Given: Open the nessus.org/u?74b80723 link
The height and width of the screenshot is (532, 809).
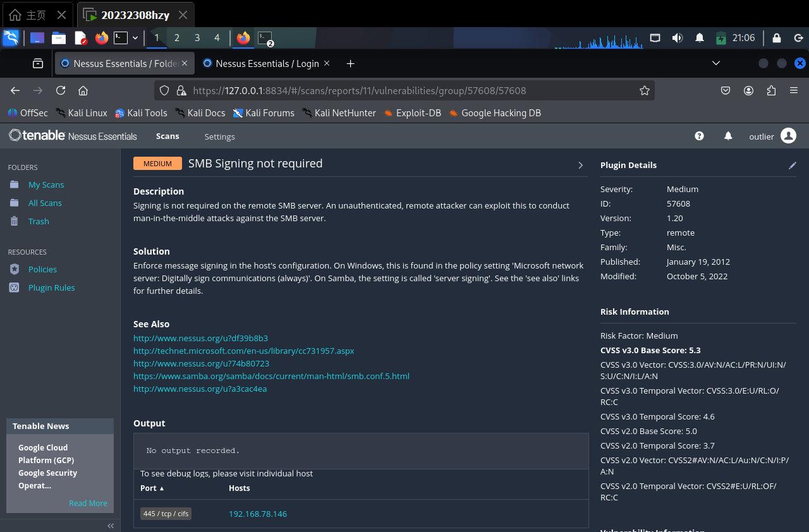Looking at the screenshot, I should 201,363.
